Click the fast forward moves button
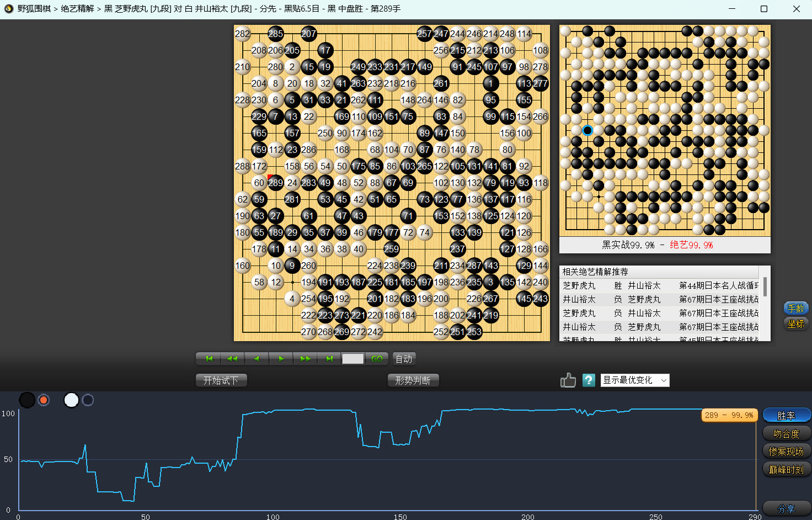 point(305,359)
